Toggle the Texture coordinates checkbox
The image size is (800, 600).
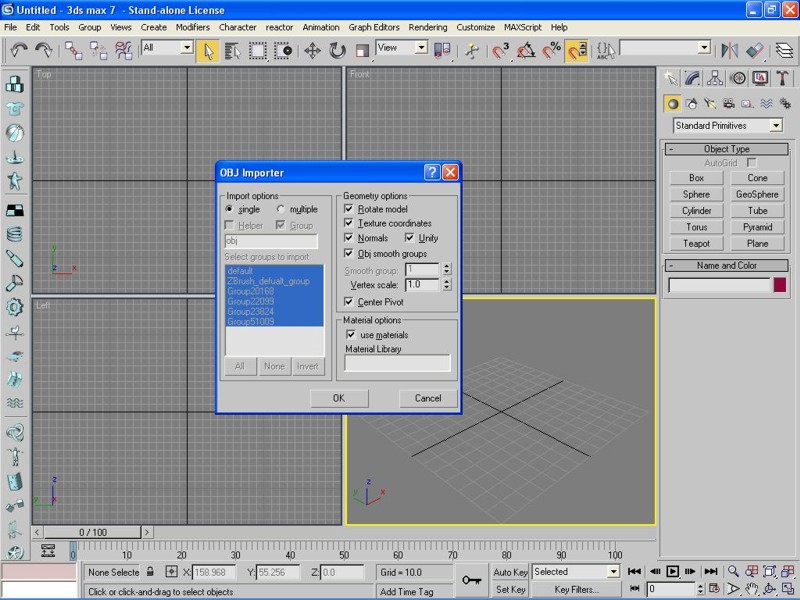[348, 223]
